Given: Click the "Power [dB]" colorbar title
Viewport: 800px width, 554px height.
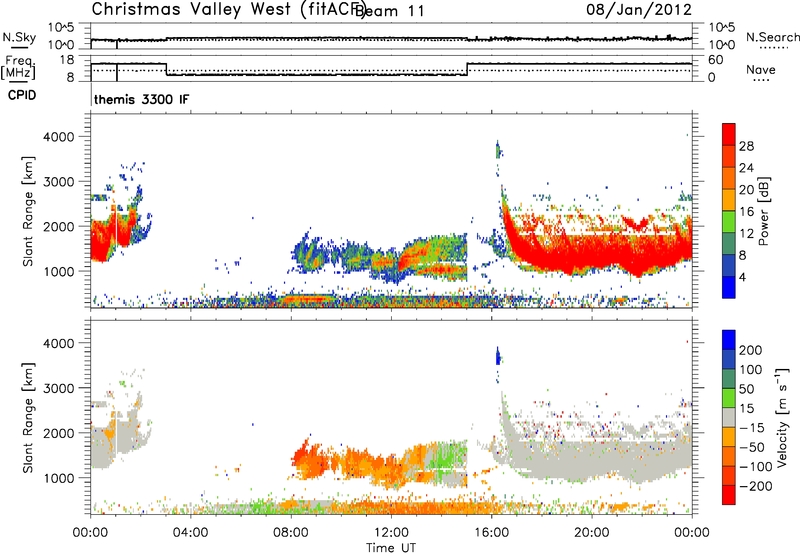Looking at the screenshot, I should click(764, 211).
